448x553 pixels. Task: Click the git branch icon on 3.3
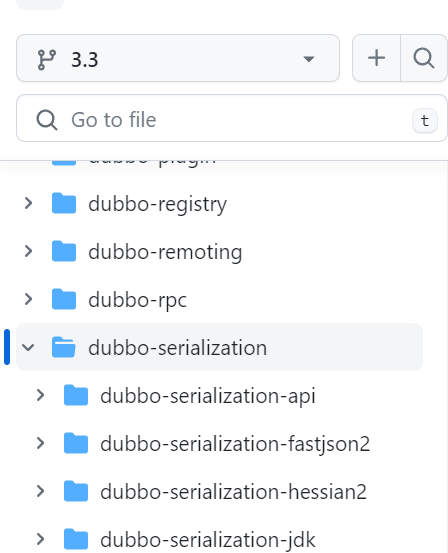(x=47, y=59)
